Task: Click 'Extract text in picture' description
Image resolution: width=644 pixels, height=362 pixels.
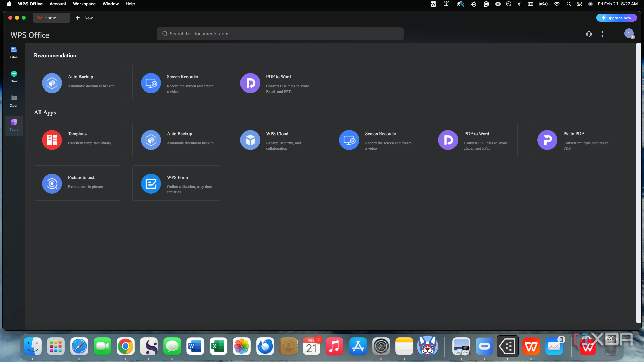Action: [x=86, y=187]
